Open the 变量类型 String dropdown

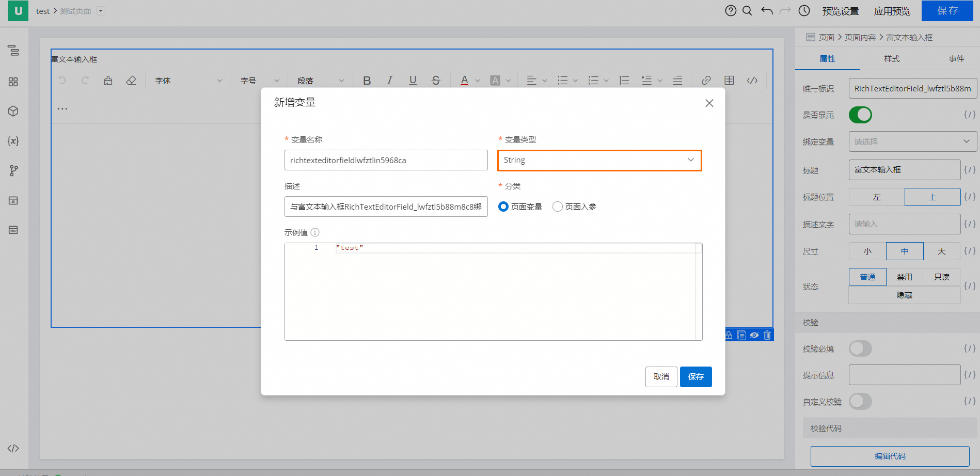599,160
